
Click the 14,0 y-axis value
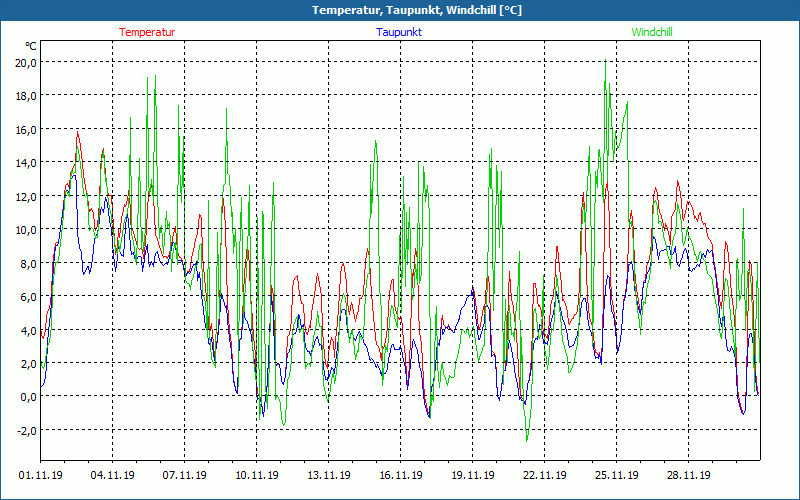pyautogui.click(x=26, y=163)
